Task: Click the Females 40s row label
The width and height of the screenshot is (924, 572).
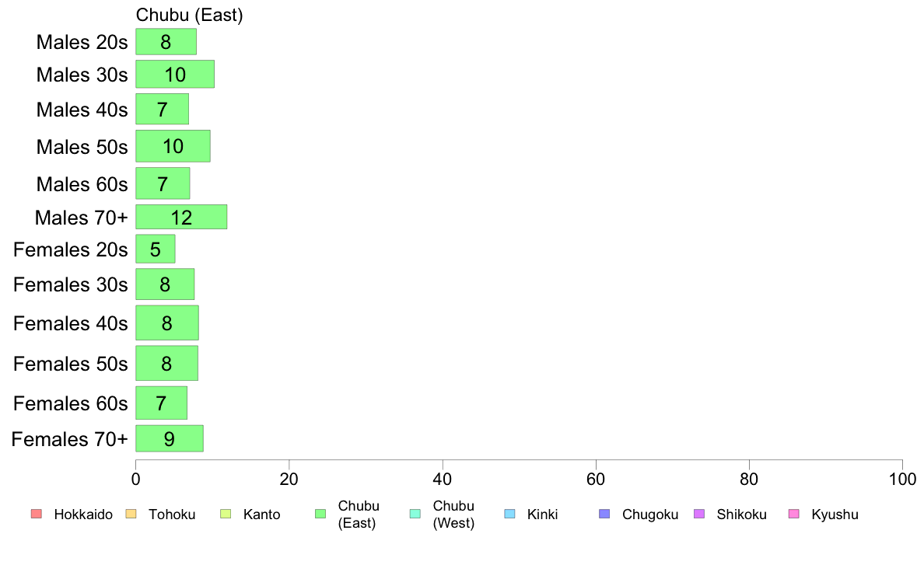Action: (x=71, y=323)
